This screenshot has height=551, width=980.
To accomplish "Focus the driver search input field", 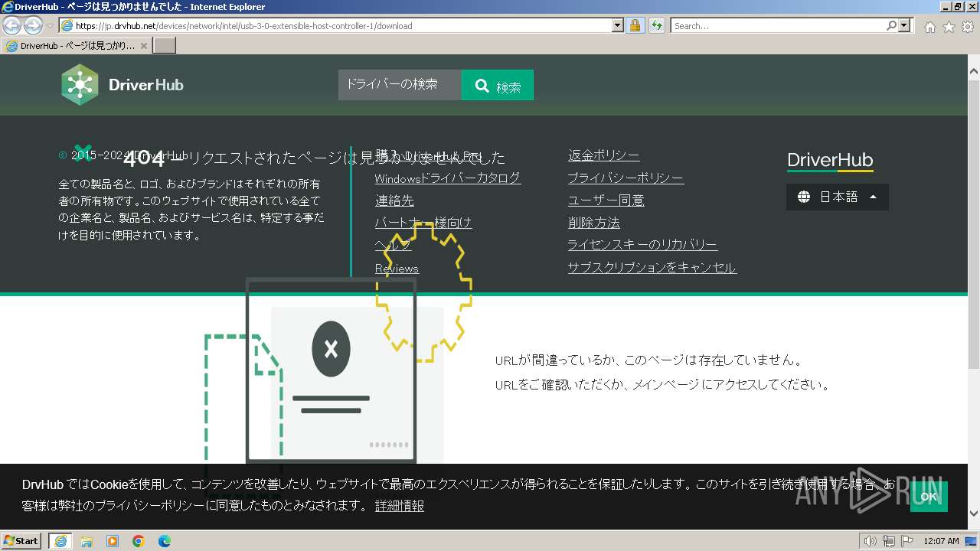I will point(400,85).
